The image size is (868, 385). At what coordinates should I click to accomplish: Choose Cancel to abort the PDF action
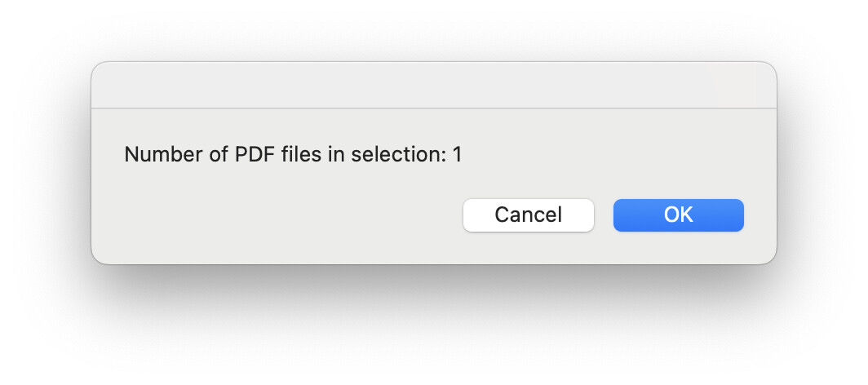coord(528,215)
